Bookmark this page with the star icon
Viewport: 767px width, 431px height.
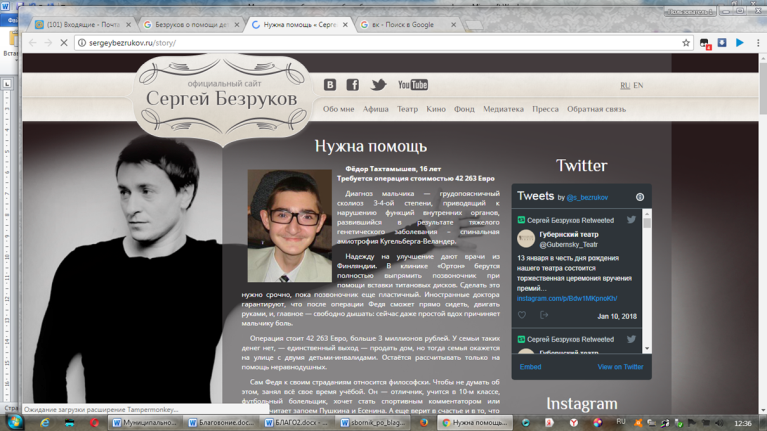pyautogui.click(x=686, y=43)
